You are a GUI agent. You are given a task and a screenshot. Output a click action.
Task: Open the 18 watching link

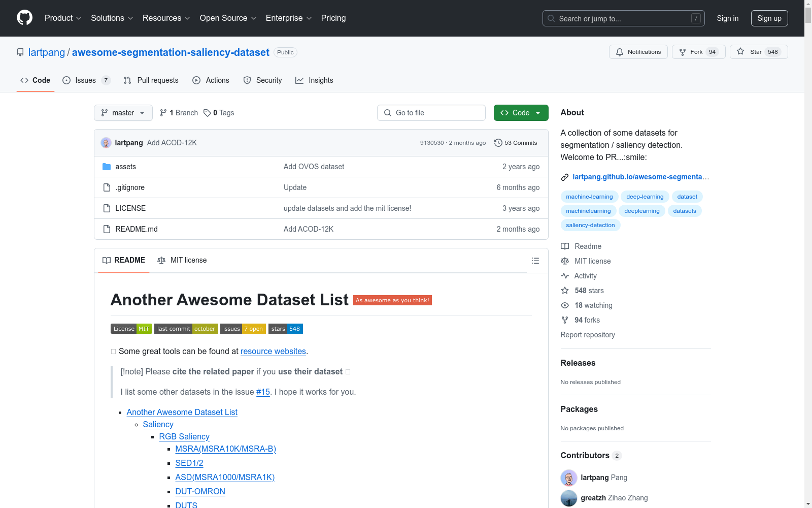click(587, 305)
